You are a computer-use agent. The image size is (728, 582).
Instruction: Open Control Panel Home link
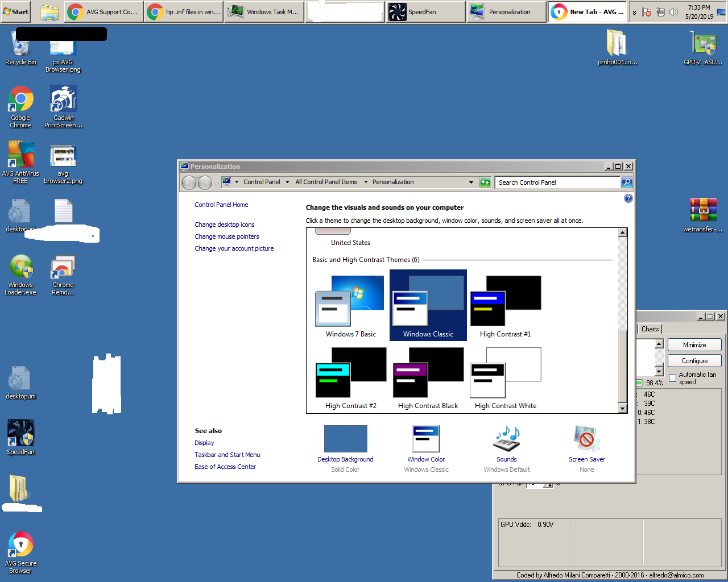coord(221,205)
